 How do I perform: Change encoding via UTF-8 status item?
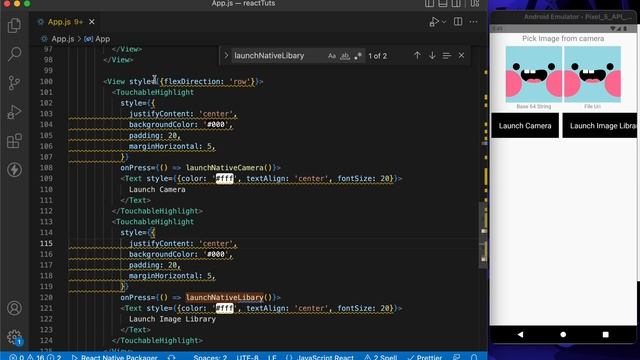click(247, 357)
